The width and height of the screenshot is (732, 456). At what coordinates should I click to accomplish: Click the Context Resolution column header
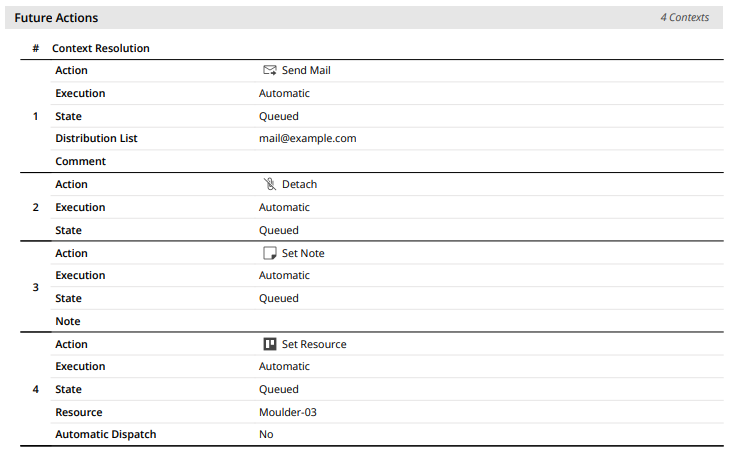(101, 48)
